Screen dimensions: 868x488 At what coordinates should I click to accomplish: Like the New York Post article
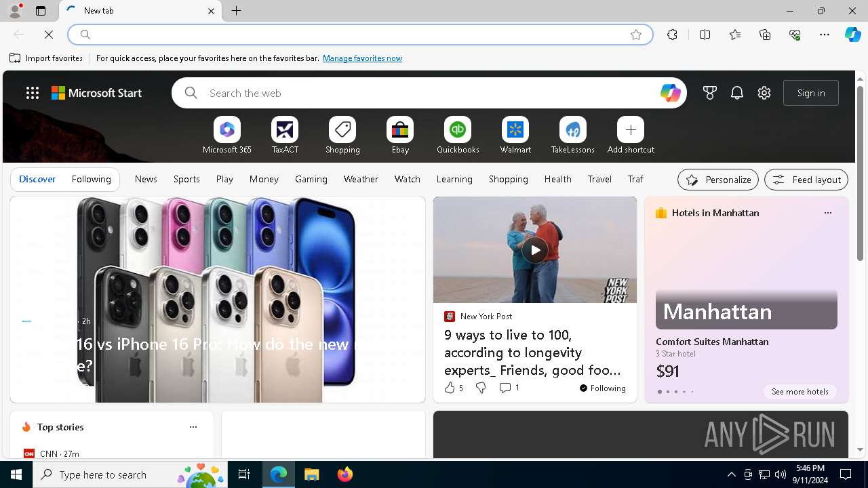(x=453, y=388)
